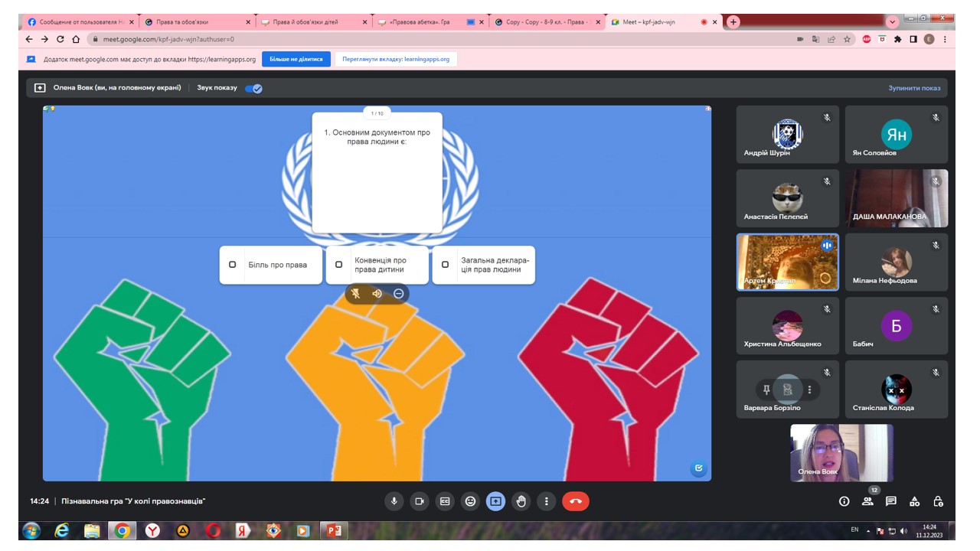The height and width of the screenshot is (551, 980).
Task: Select 'Загальна декларація прав людини' checkbox
Action: (x=445, y=265)
